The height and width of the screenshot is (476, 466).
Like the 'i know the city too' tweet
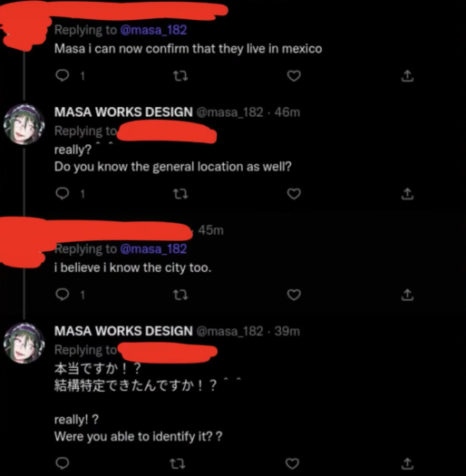[294, 295]
